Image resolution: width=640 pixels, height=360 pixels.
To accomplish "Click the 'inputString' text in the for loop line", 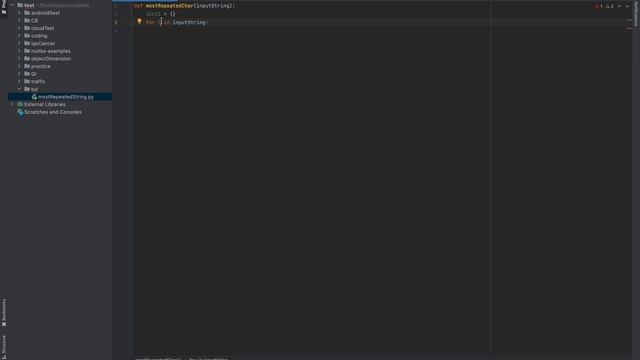I will pos(189,22).
